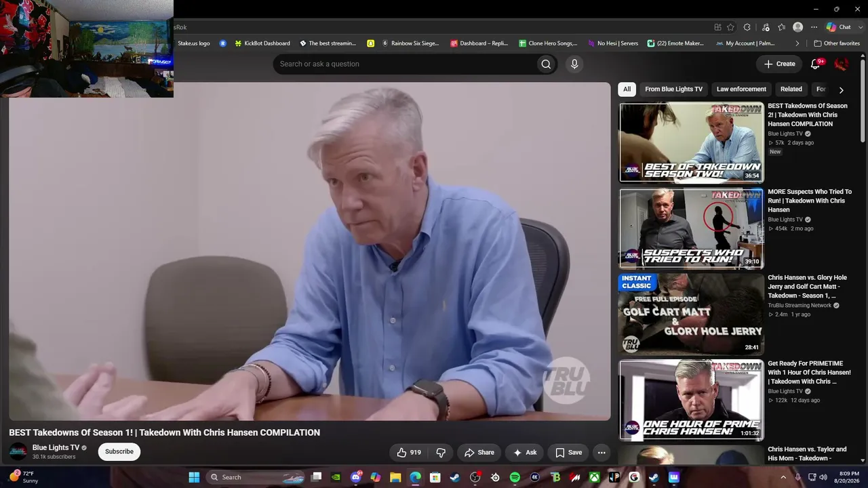Click the Share button
Viewport: 868px width, 488px height.
tap(479, 452)
